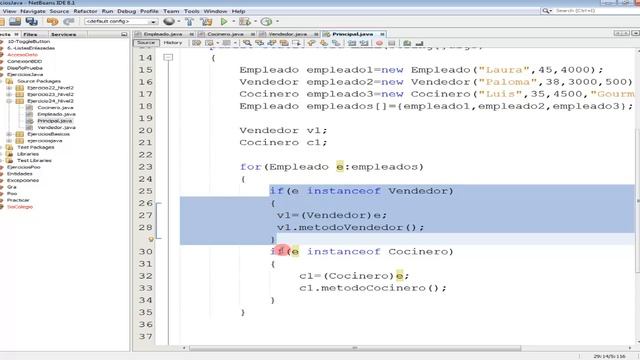
Task: Click Find Next Occurrence editor icon
Action: (x=271, y=43)
